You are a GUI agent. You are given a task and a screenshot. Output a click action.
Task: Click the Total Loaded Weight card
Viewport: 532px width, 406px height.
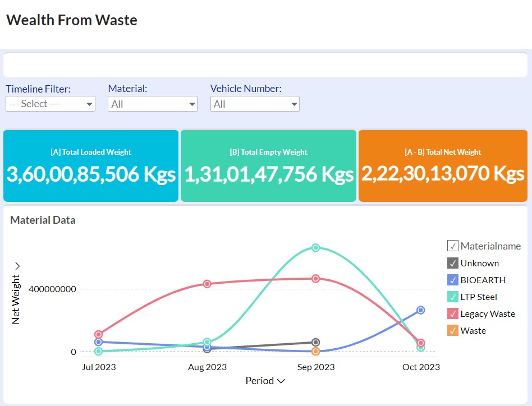[91, 166]
